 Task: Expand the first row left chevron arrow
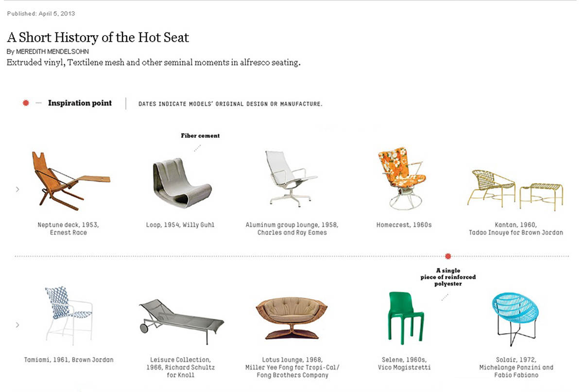pos(17,189)
